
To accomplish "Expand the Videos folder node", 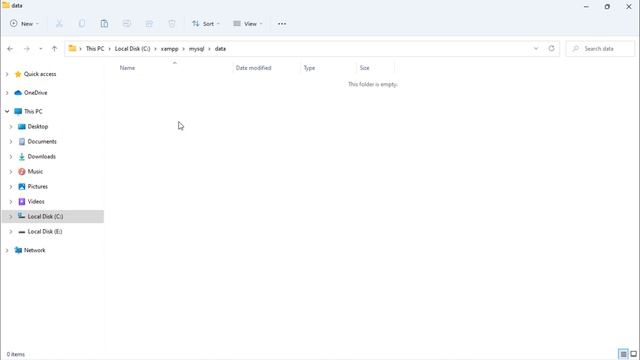I will pos(11,202).
